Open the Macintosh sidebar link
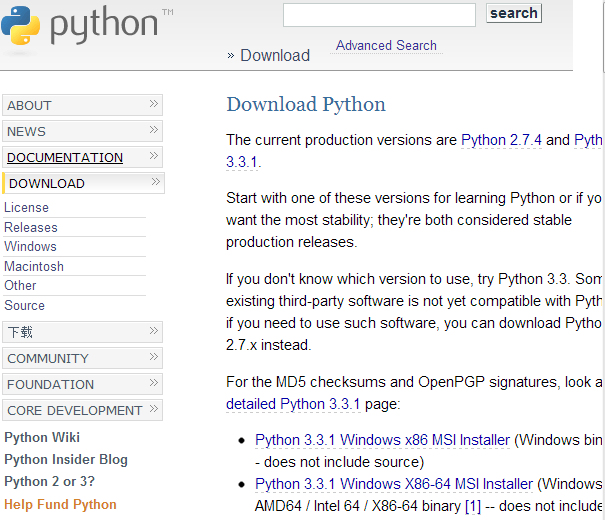605x520 pixels. 34,266
